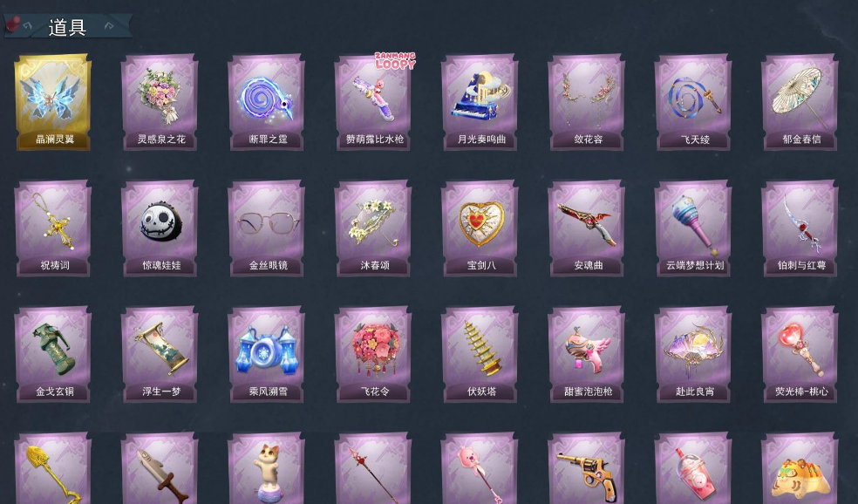Click the left arrow beside 道具

click(x=27, y=25)
